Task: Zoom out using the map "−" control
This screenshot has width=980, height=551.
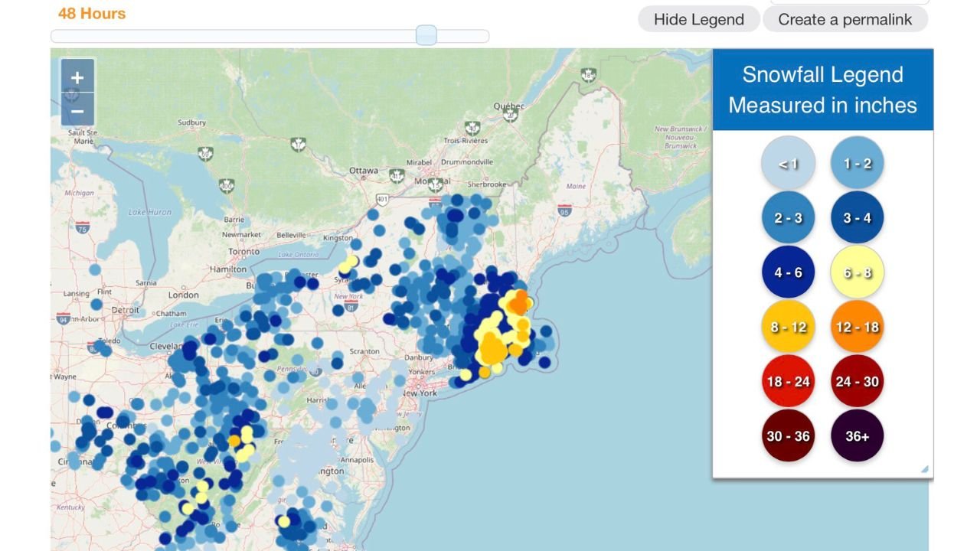Action: [x=77, y=111]
